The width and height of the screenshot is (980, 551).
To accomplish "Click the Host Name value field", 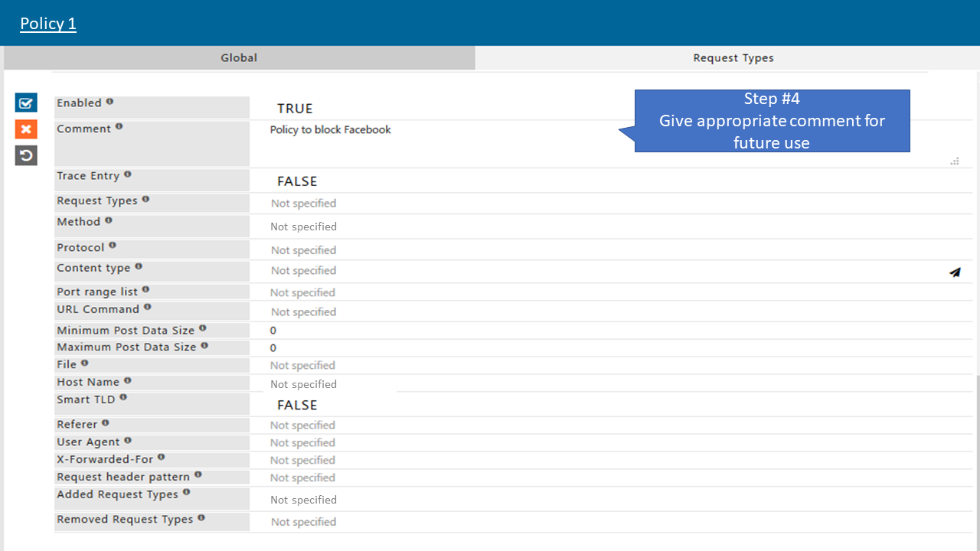I will [303, 384].
